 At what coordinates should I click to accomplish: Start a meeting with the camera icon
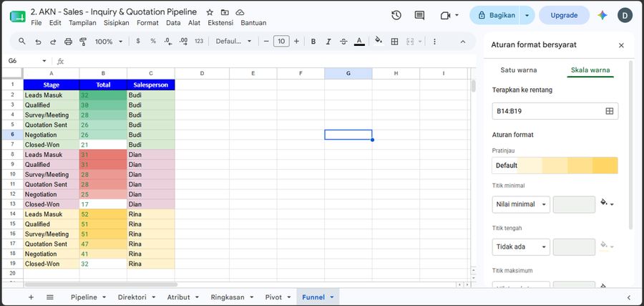coord(445,15)
